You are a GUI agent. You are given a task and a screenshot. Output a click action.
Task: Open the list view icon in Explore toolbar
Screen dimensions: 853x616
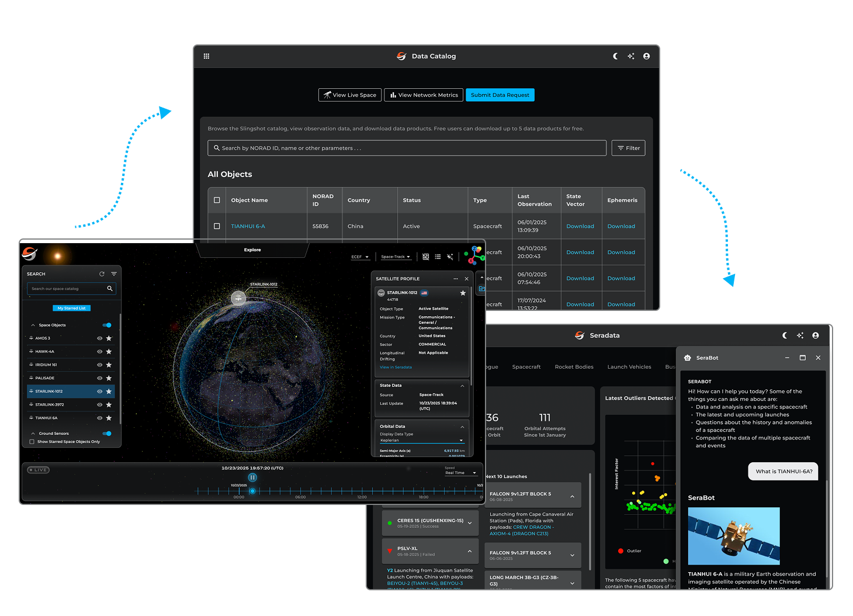pyautogui.click(x=438, y=257)
